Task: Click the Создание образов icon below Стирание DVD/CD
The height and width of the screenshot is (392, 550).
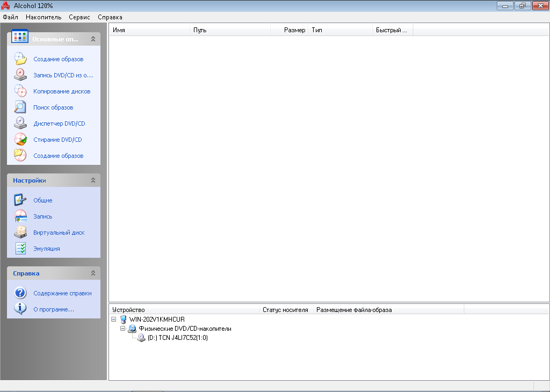Action: (x=20, y=156)
